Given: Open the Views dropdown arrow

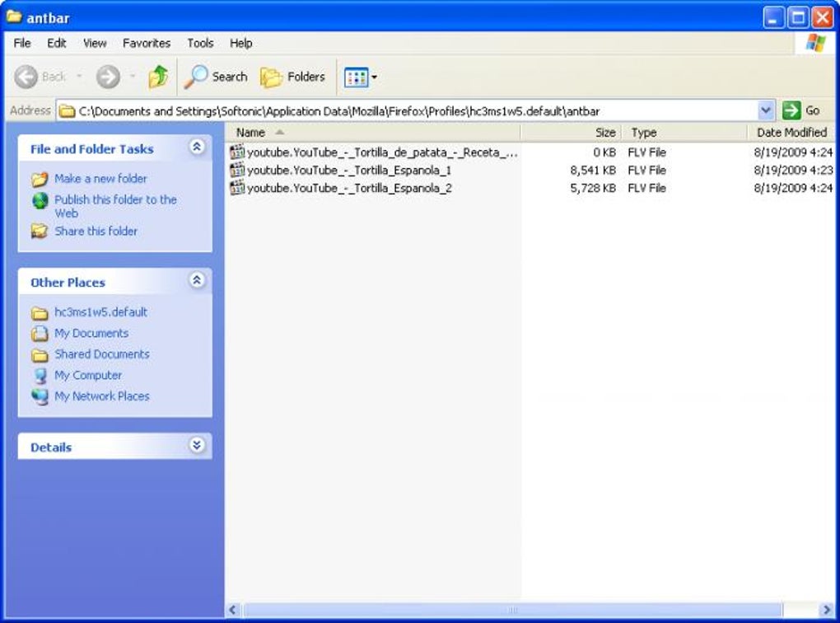Looking at the screenshot, I should point(374,77).
